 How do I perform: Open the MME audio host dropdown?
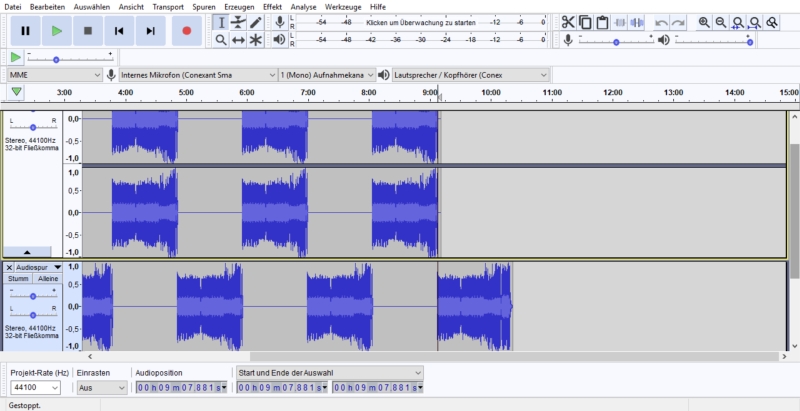pyautogui.click(x=55, y=75)
